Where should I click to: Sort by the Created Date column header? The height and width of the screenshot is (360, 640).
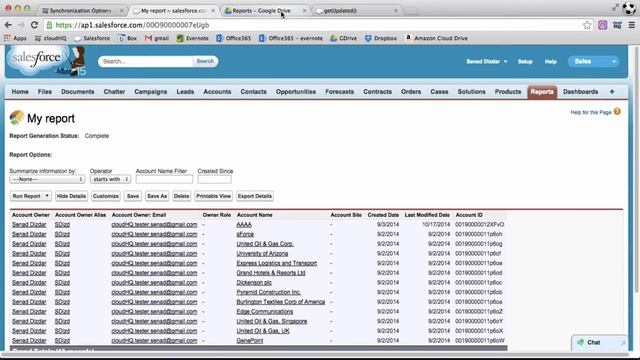[383, 215]
